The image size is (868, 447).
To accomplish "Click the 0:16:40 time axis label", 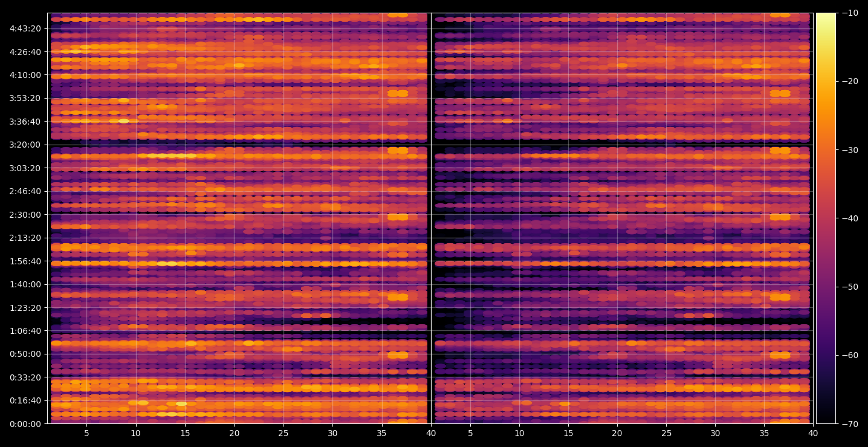I will pyautogui.click(x=25, y=400).
